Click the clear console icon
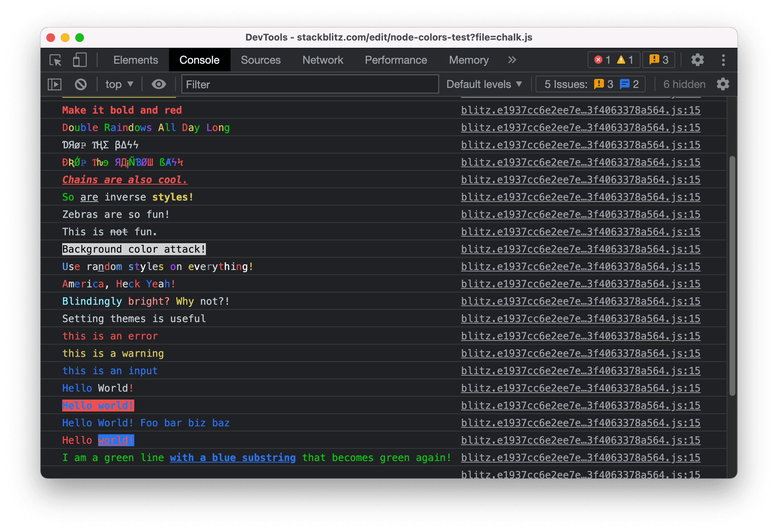The height and width of the screenshot is (532, 778). pos(82,84)
